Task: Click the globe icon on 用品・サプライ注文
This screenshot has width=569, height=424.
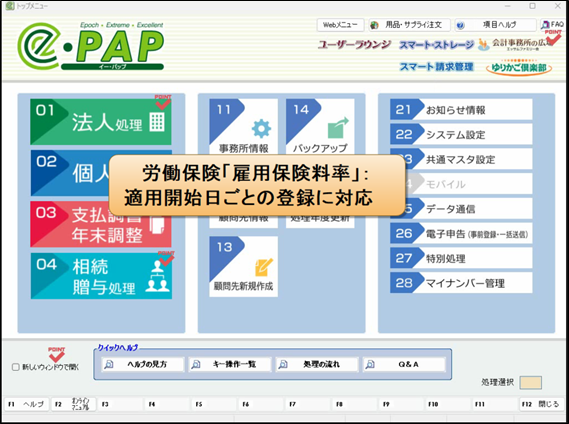Action: click(x=374, y=25)
